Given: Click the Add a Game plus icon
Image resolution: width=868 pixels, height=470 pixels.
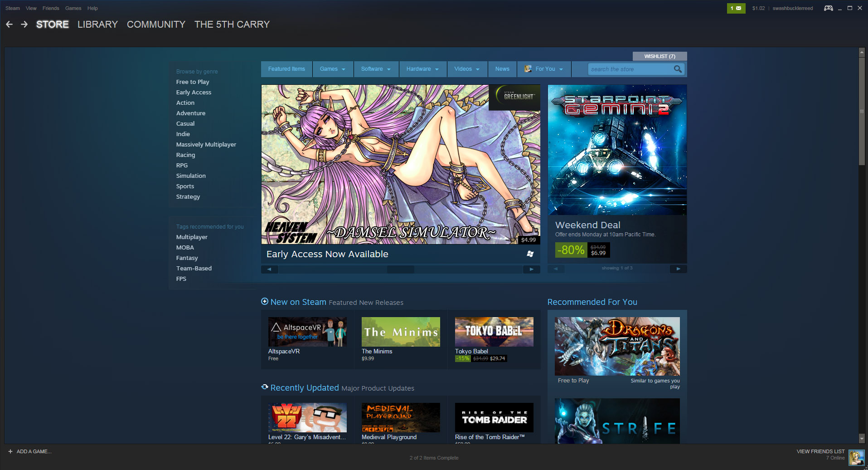Looking at the screenshot, I should click(10, 451).
